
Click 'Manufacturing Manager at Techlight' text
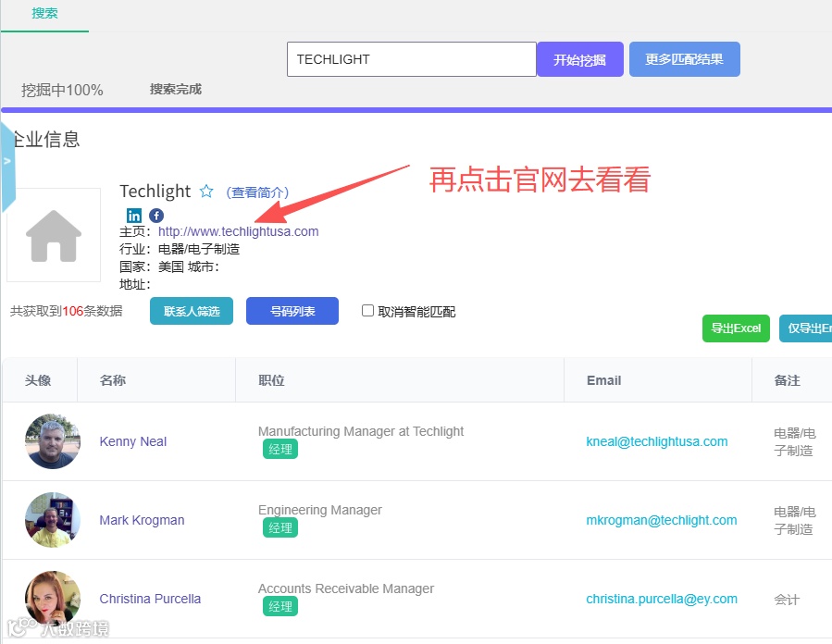(361, 431)
